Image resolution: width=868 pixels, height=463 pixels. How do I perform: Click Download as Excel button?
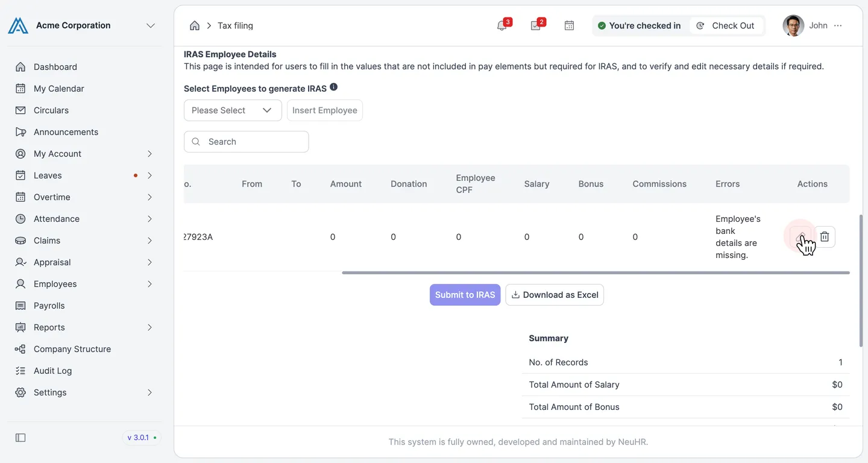coord(555,295)
